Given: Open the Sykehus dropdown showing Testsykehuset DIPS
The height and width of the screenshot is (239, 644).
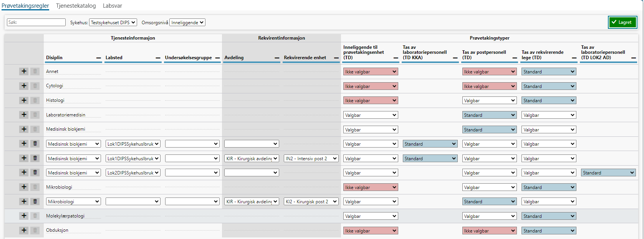Looking at the screenshot, I should (113, 23).
